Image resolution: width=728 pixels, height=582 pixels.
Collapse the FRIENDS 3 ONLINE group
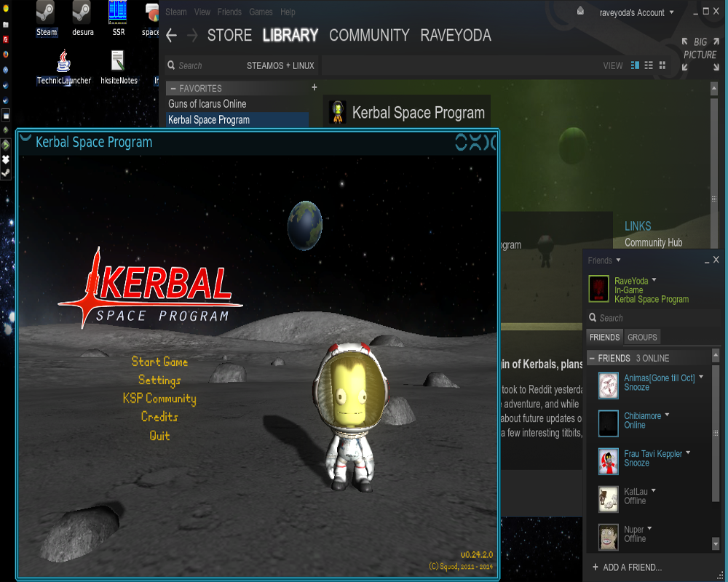tap(592, 359)
